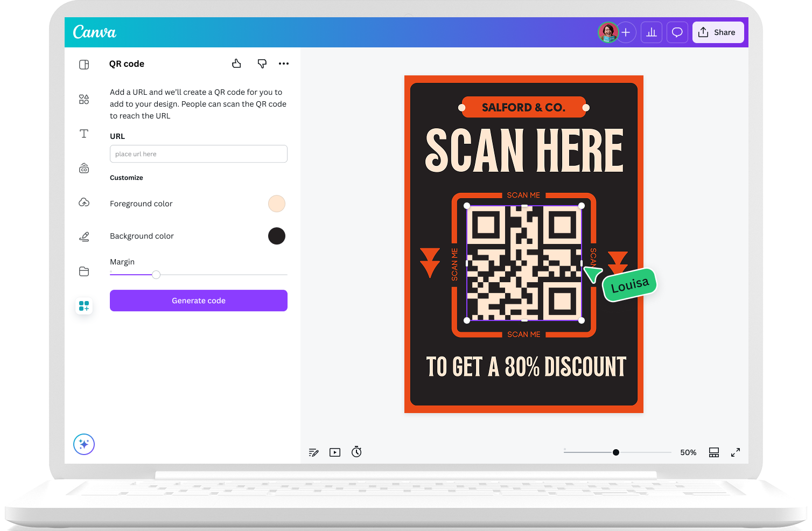Open the Elements shapes sidebar icon
The image size is (812, 531).
(x=84, y=99)
